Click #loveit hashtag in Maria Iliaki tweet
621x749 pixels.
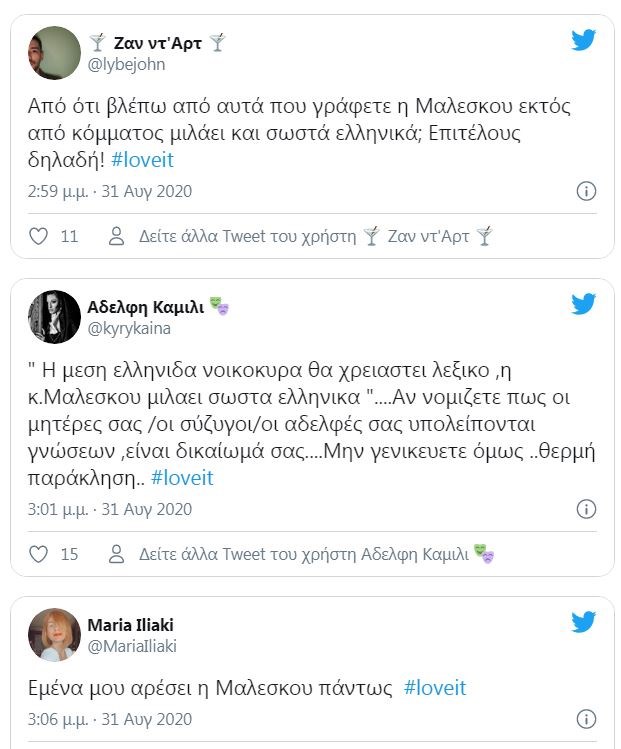coord(435,688)
